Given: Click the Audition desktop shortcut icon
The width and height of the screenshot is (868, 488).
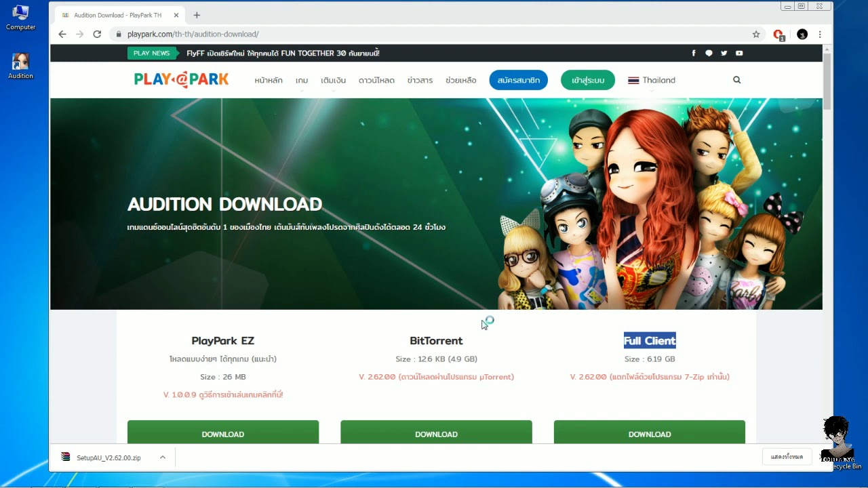Looking at the screenshot, I should pyautogui.click(x=20, y=66).
